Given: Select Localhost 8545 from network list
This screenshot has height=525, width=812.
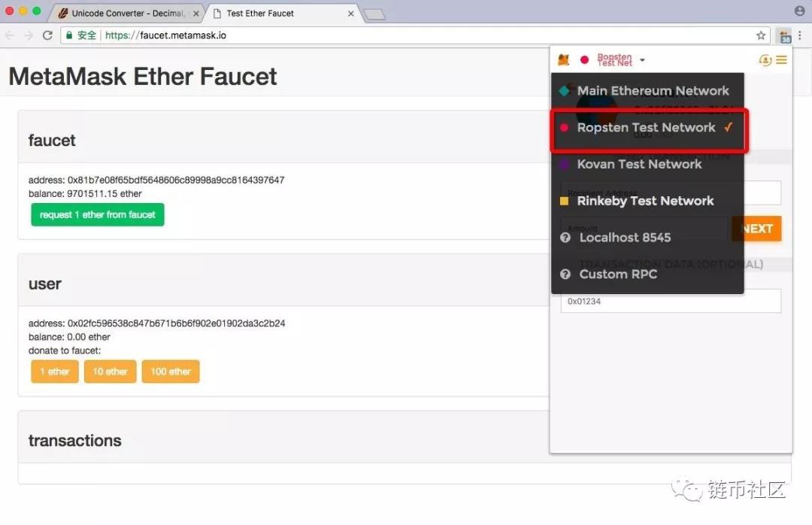Looking at the screenshot, I should [x=625, y=238].
